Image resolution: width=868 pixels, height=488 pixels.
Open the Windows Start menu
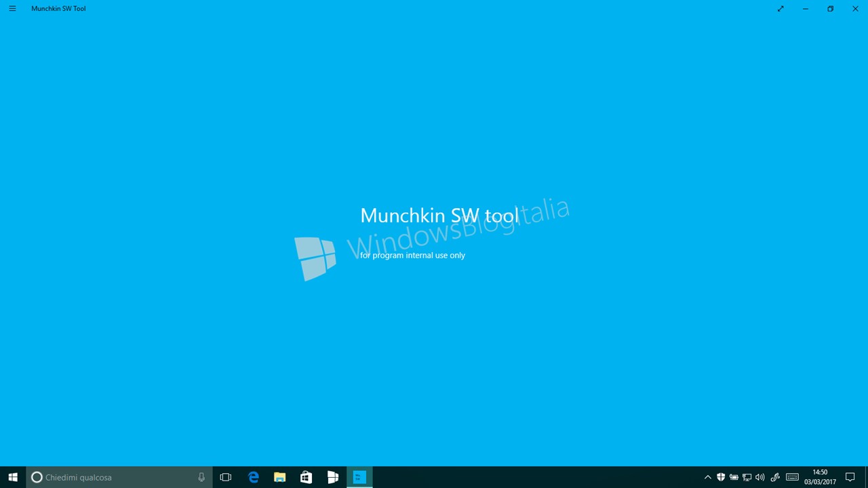(13, 477)
